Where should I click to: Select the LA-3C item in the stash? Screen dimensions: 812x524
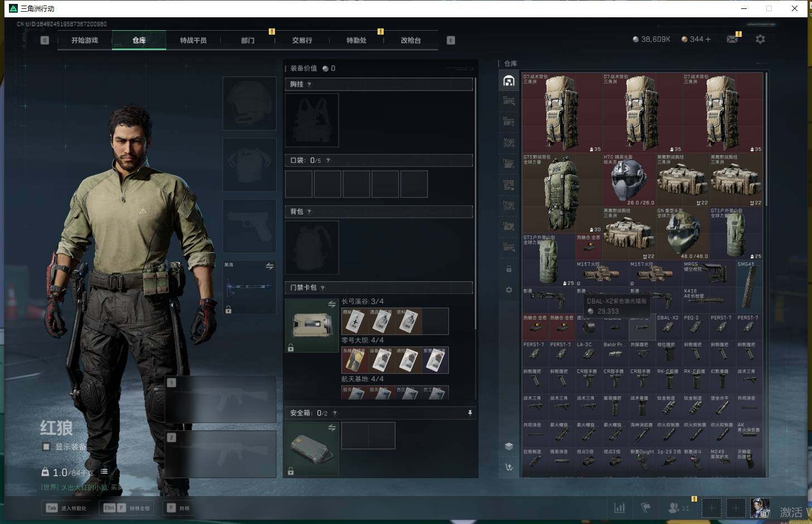pyautogui.click(x=588, y=353)
